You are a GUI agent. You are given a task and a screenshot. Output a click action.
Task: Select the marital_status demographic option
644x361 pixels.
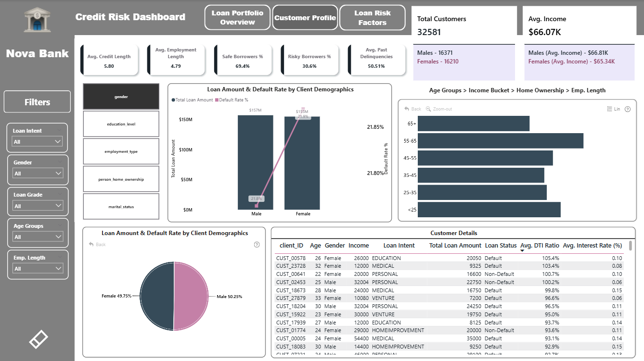(121, 207)
